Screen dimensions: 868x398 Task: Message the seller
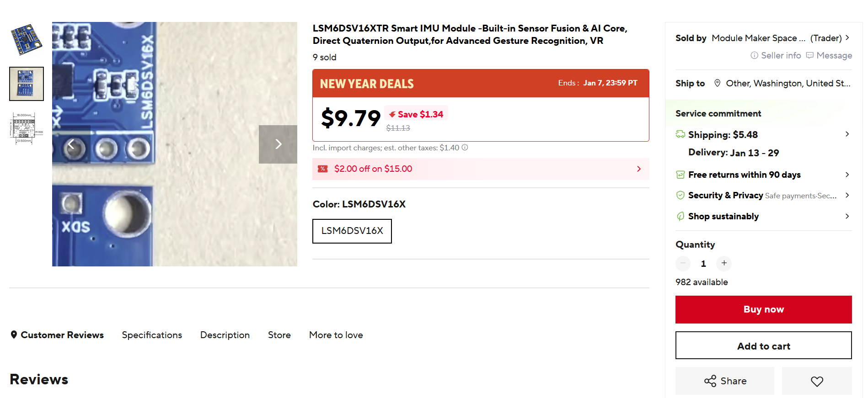(x=829, y=56)
